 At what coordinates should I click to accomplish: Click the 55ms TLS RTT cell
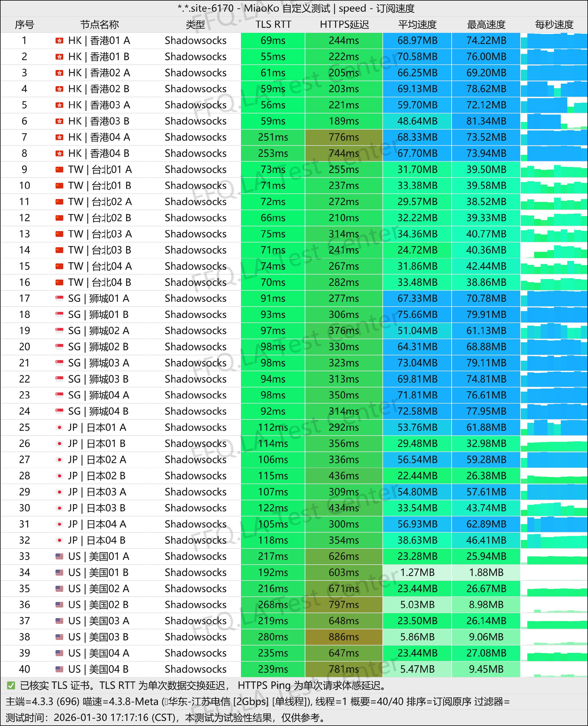click(x=273, y=56)
